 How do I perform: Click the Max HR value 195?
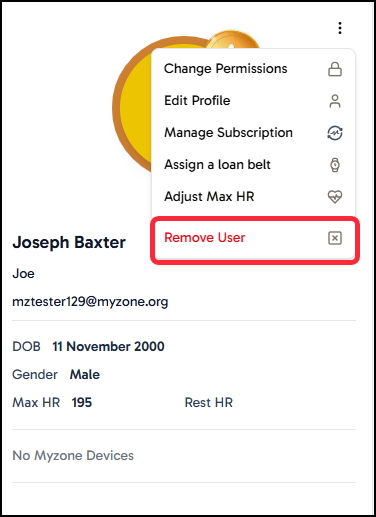pos(82,403)
